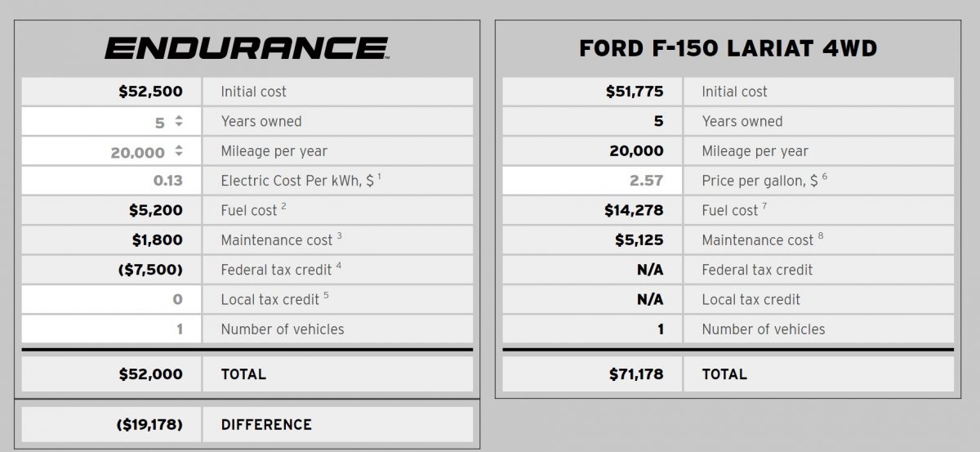Increase Years owned with up arrow
The image size is (980, 452).
tap(179, 118)
